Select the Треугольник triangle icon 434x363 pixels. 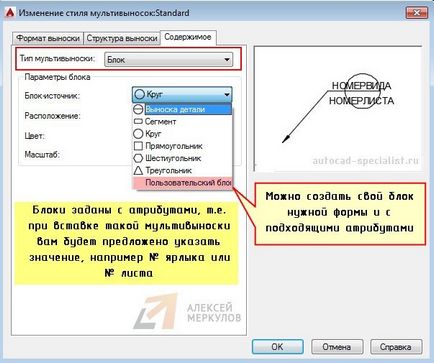pos(138,170)
